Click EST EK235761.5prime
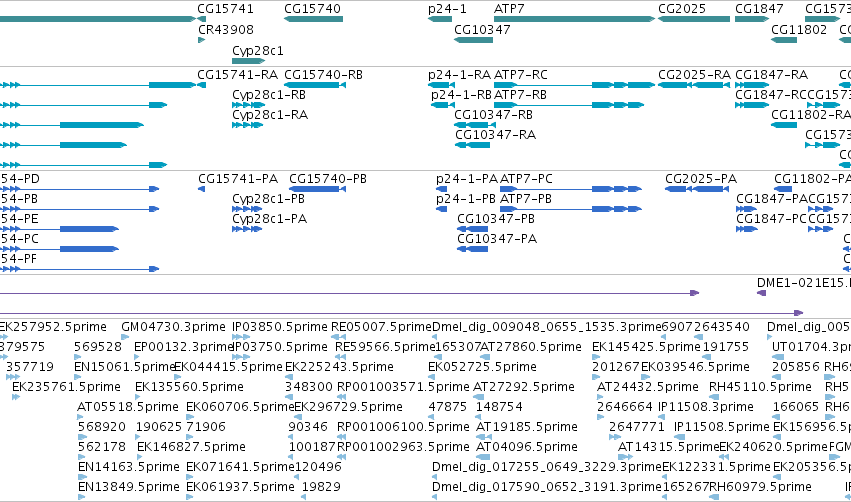This screenshot has height=502, width=851. pyautogui.click(x=66, y=387)
